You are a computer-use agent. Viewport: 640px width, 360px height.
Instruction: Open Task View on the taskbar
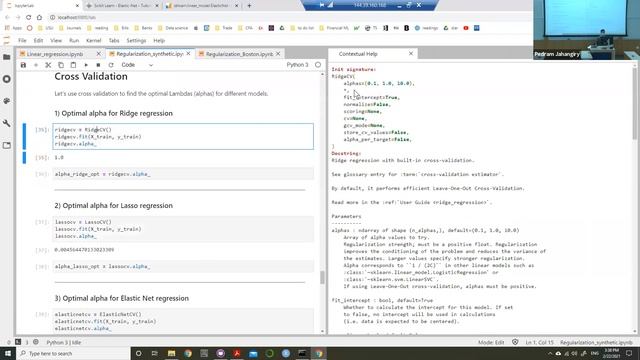tap(155, 353)
